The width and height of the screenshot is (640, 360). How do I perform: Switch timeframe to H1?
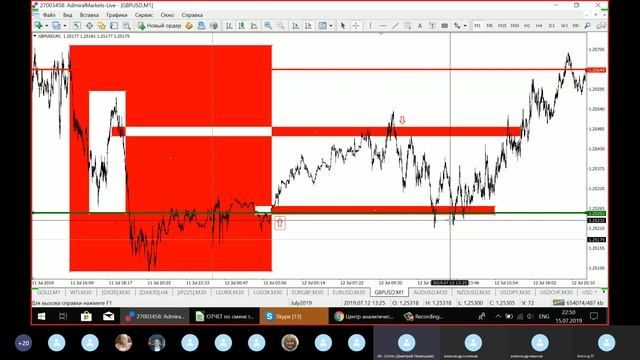coord(527,26)
